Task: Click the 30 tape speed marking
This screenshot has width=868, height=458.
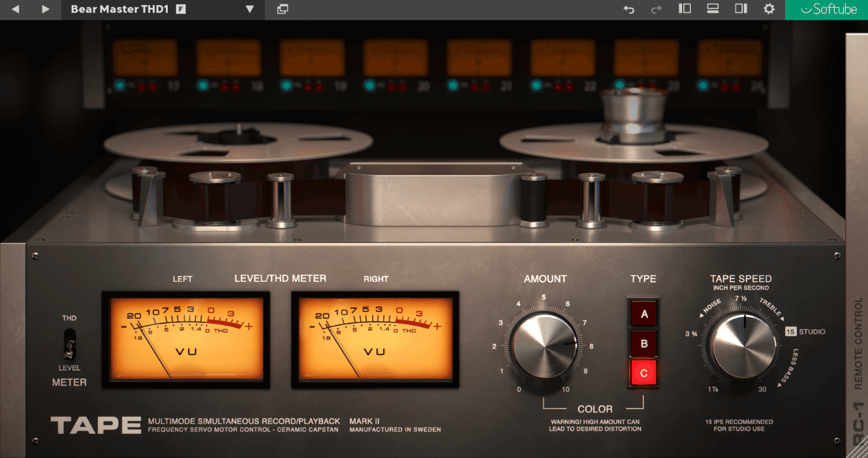Action: (x=762, y=389)
